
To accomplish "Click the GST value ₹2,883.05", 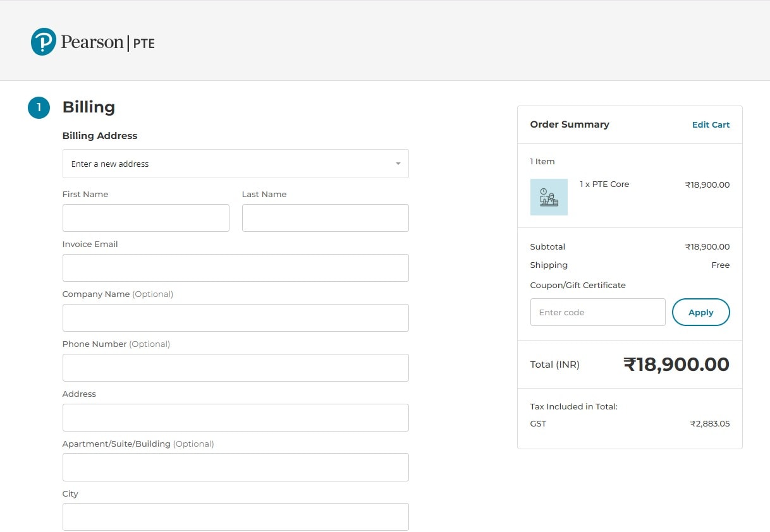I will [x=710, y=423].
